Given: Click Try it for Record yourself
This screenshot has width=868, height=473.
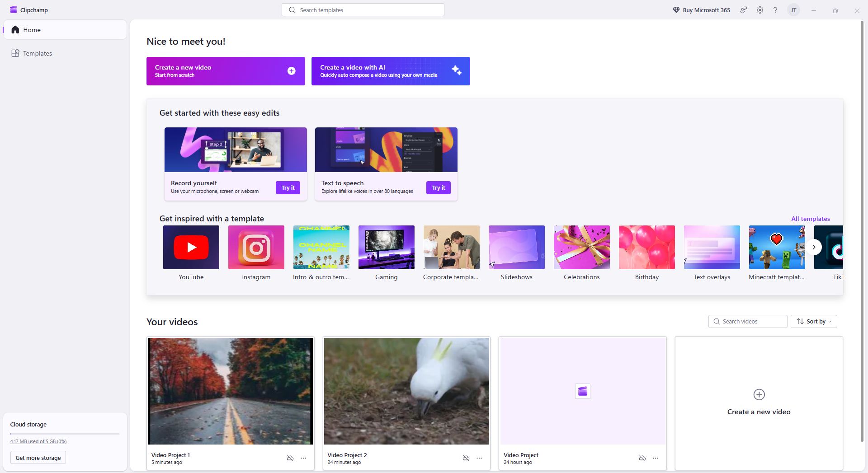Looking at the screenshot, I should click(x=288, y=187).
